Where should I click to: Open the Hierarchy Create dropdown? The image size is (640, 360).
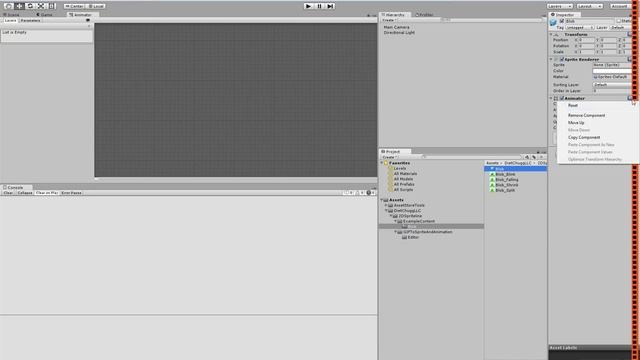pyautogui.click(x=389, y=20)
